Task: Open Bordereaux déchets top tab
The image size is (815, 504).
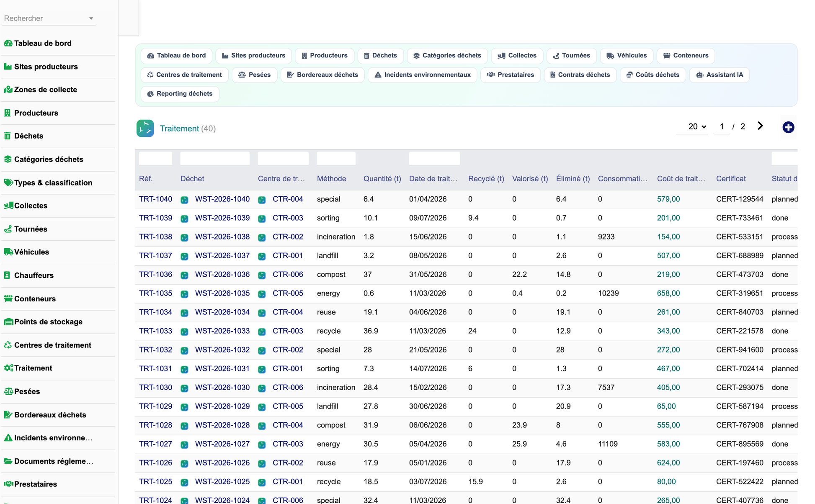Action: 322,75
